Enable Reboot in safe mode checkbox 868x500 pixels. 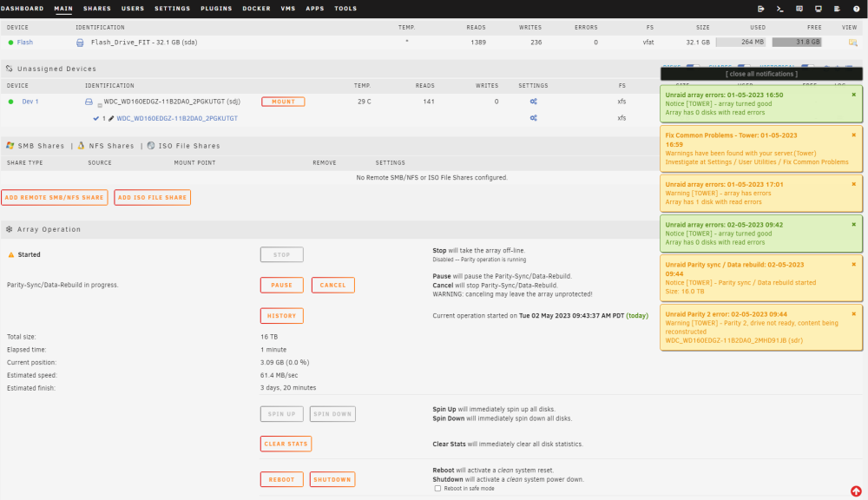[437, 489]
